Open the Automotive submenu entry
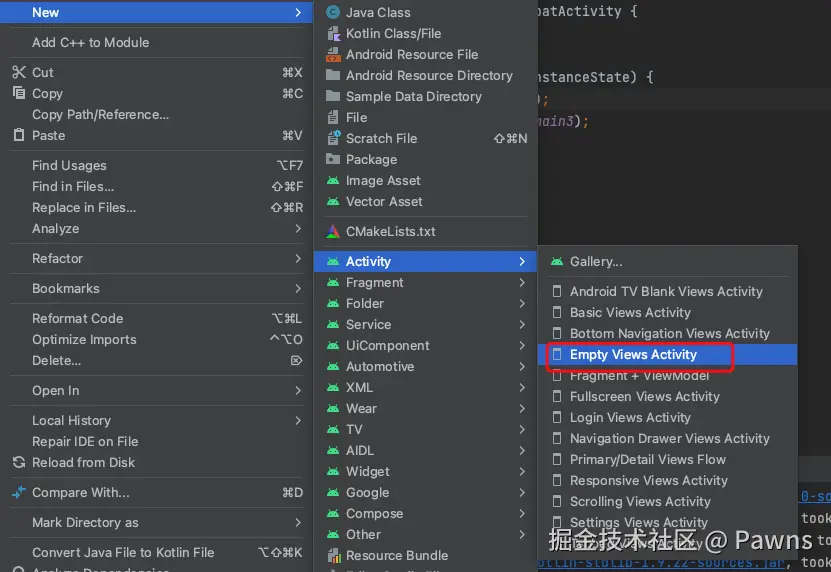Screen dimensions: 831x572 [x=426, y=367]
